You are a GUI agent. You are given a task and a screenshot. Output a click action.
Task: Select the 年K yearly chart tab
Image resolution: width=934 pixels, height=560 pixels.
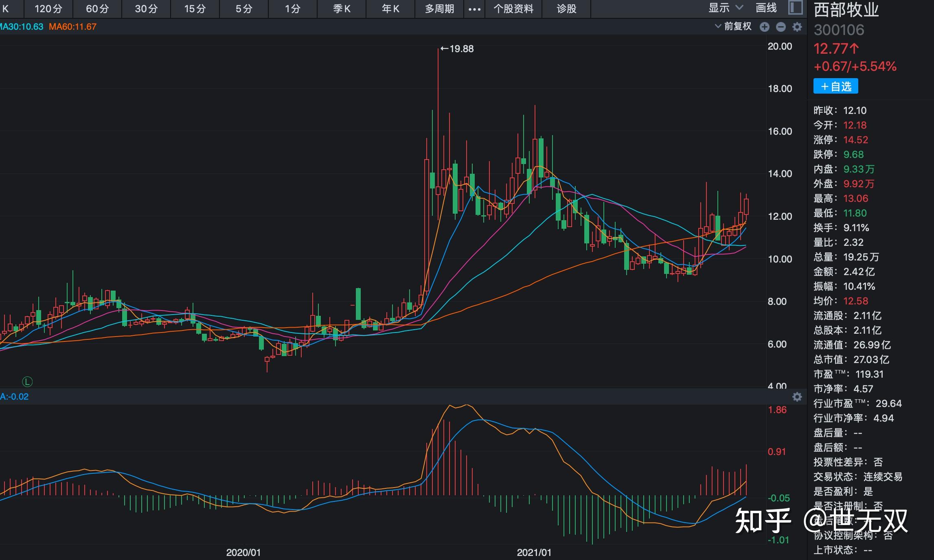pos(390,9)
